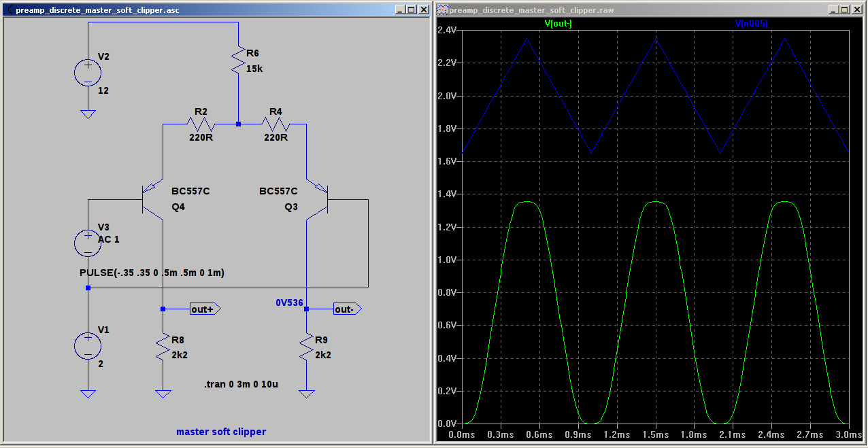Click the Q3 reference designator
The width and height of the screenshot is (868, 448).
tap(291, 207)
